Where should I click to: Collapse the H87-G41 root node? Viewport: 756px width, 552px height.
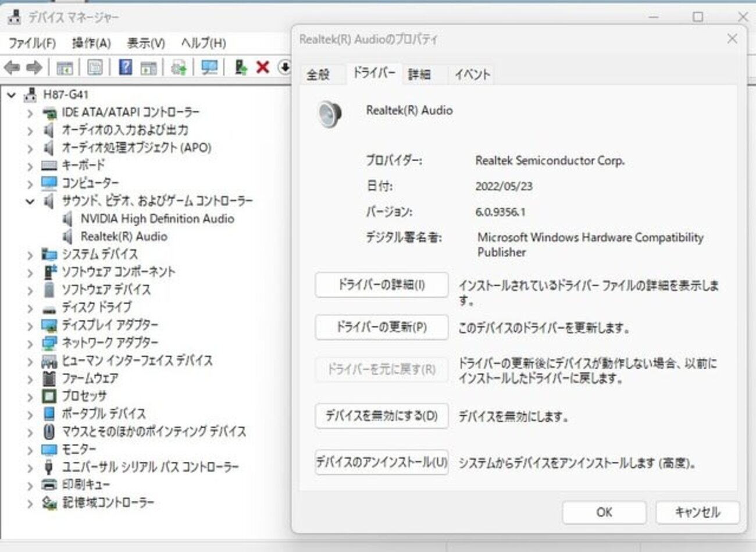12,95
